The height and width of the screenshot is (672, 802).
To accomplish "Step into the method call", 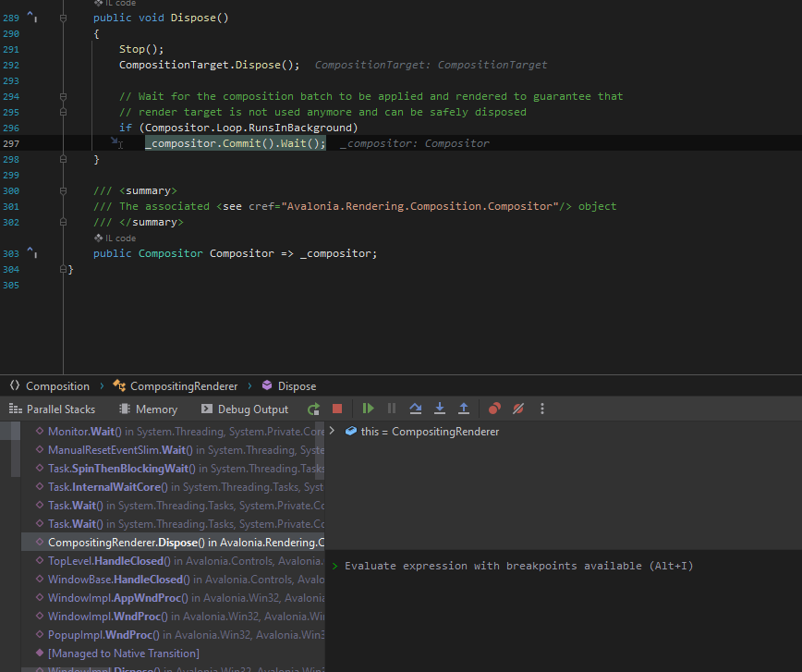I will (439, 408).
